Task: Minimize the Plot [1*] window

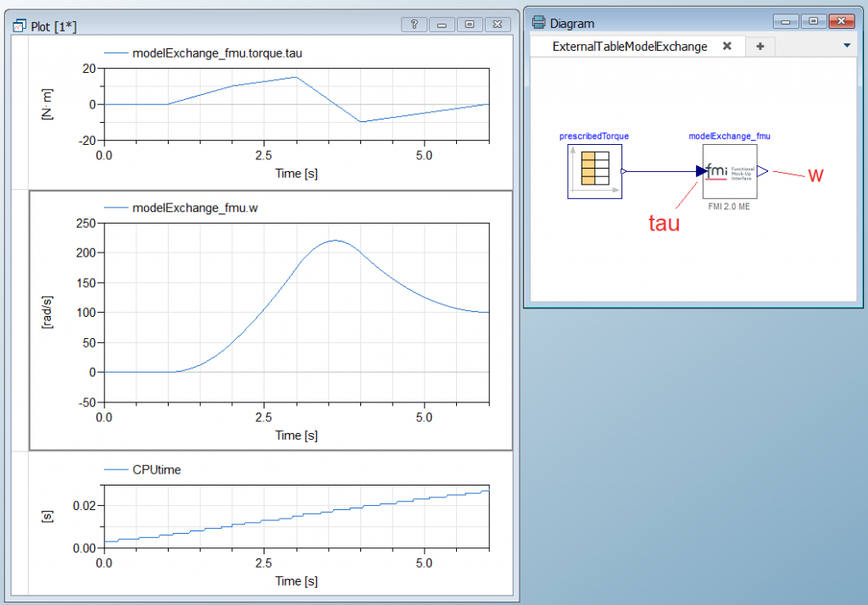Action: 442,25
